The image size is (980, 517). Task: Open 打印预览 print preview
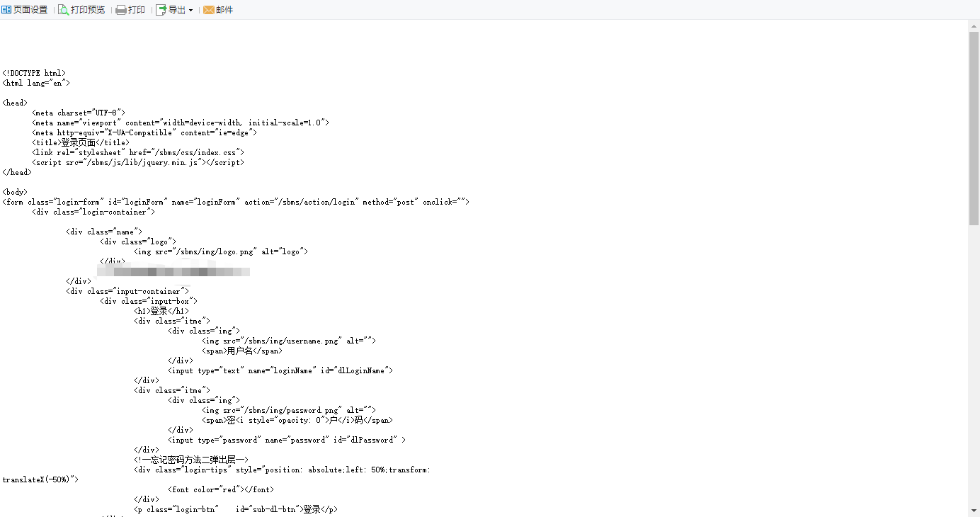(81, 10)
